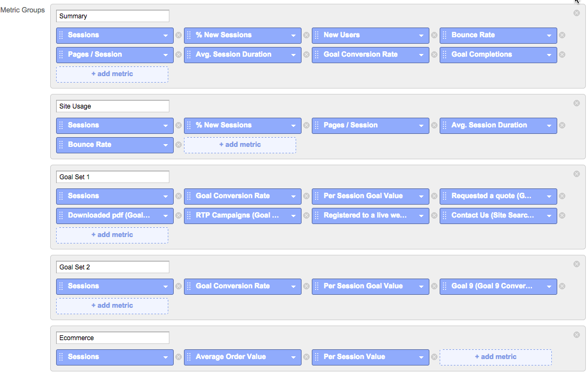Expand the Goal Conversion Rate dropdown in Summary

[x=421, y=55]
